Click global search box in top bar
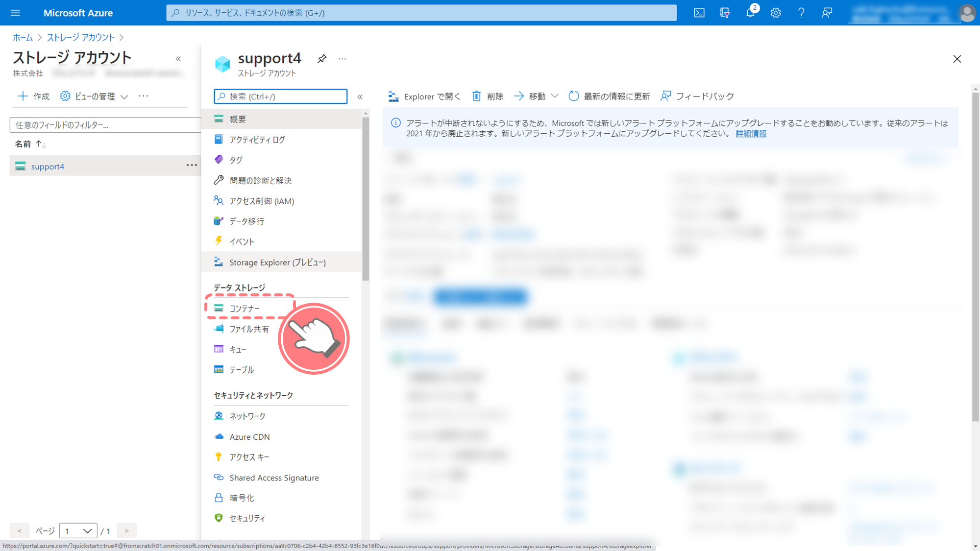 (x=421, y=13)
